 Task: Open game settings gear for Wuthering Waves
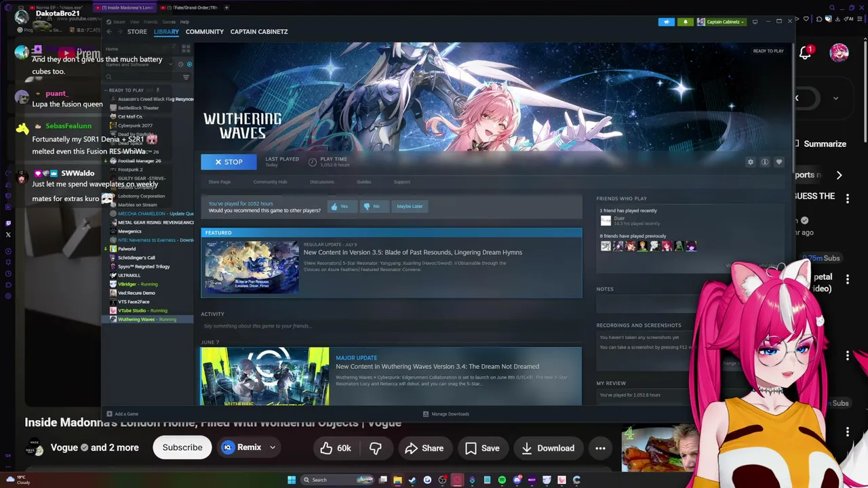coord(751,162)
